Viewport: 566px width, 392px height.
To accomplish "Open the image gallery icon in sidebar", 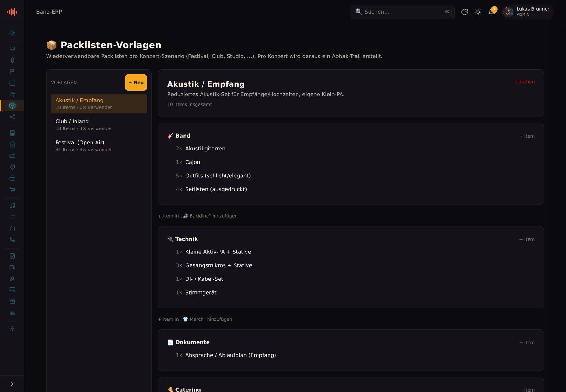I will click(x=12, y=290).
